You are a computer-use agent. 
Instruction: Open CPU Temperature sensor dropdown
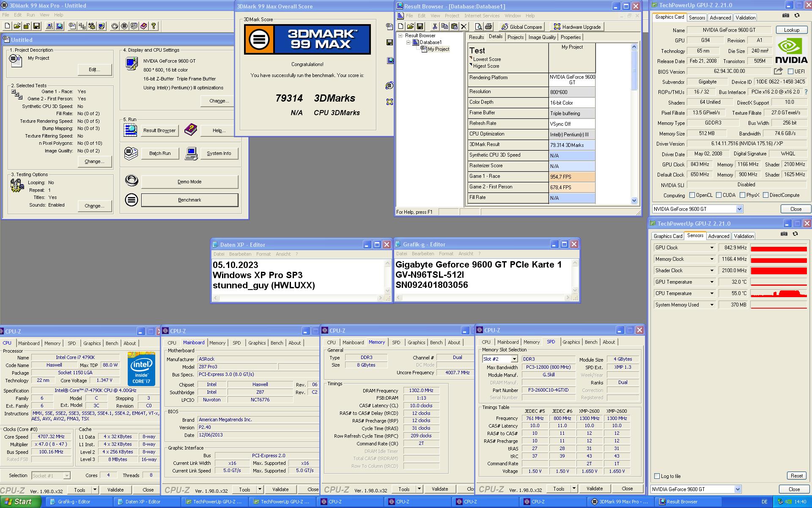(x=711, y=293)
